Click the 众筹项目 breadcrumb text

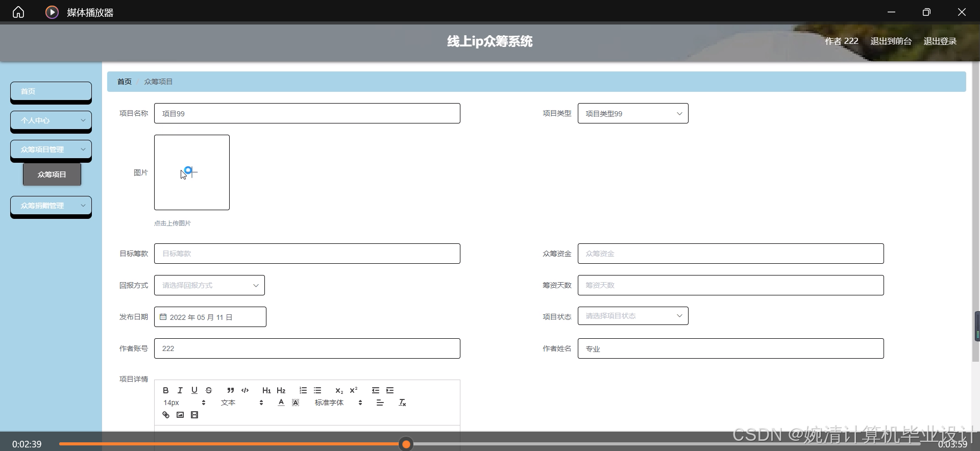[x=158, y=82]
